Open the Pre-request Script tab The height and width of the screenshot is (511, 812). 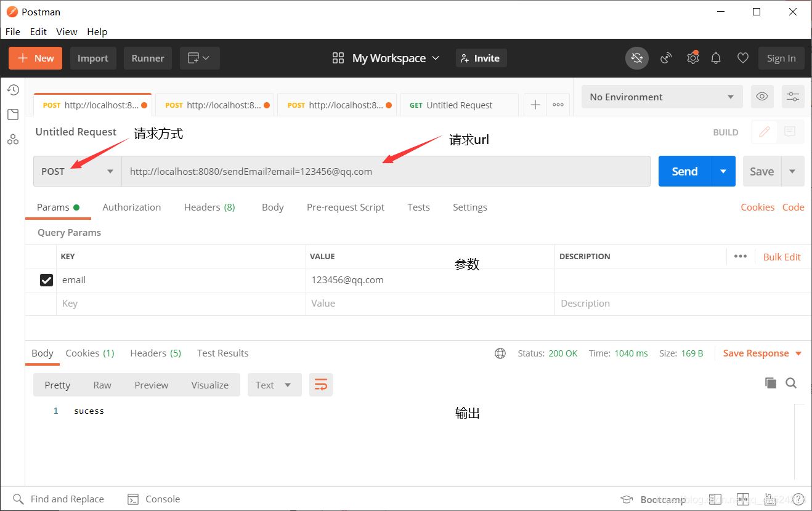(346, 207)
